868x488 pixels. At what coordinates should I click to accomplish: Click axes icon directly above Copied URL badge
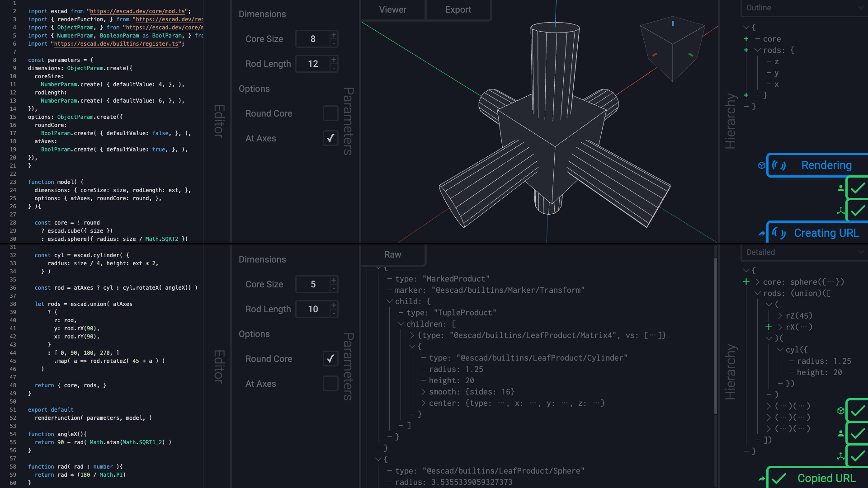coord(840,456)
